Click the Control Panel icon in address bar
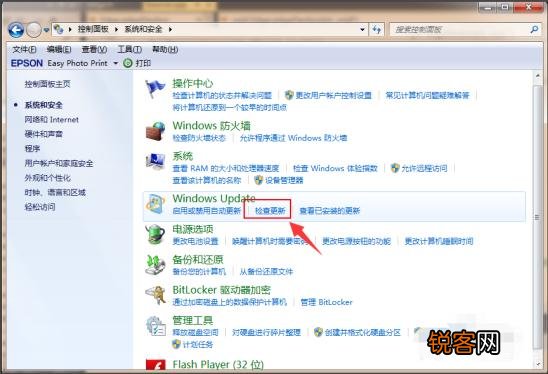The height and width of the screenshot is (374, 548). (59, 29)
